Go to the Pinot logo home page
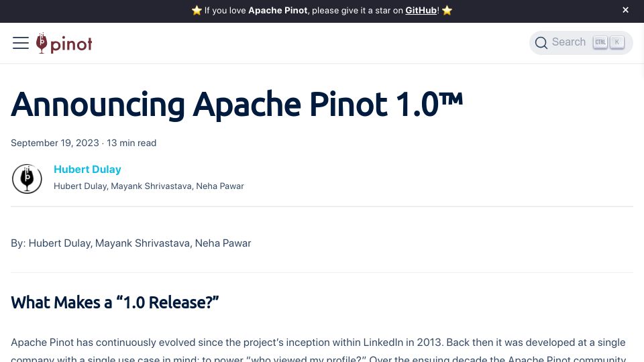The height and width of the screenshot is (362, 644). click(64, 43)
